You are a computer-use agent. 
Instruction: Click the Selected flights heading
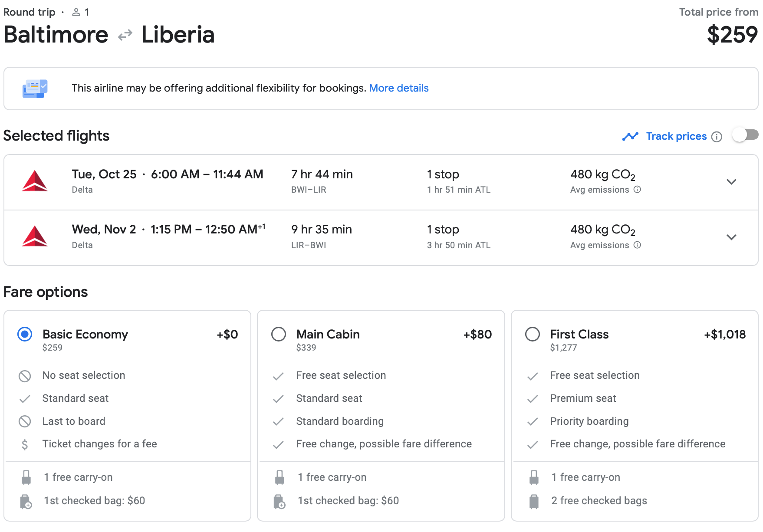point(56,136)
